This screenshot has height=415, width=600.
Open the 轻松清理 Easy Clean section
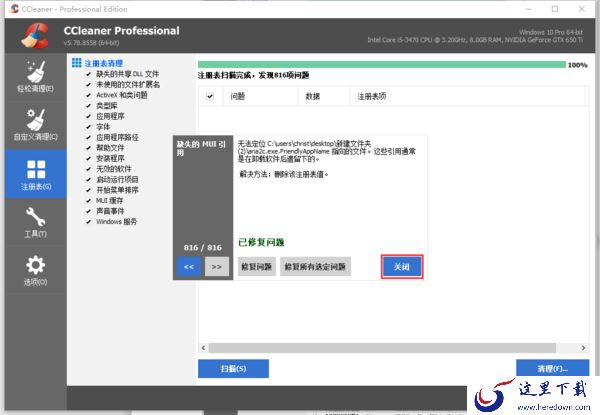(x=36, y=76)
